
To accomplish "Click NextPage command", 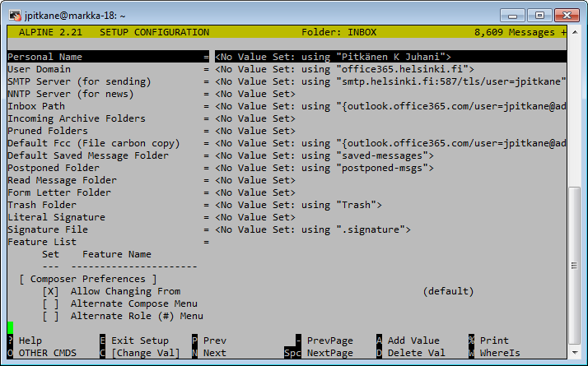I will 319,353.
